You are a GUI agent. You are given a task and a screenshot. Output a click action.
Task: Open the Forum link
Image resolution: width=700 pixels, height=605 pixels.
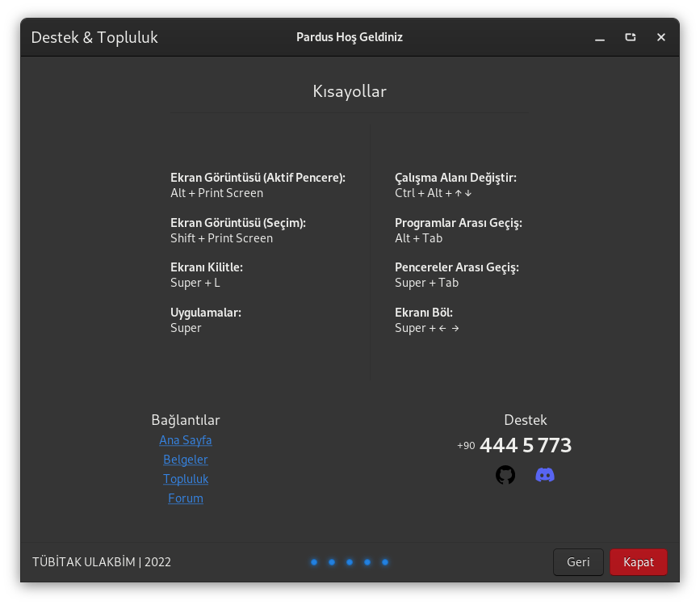185,498
